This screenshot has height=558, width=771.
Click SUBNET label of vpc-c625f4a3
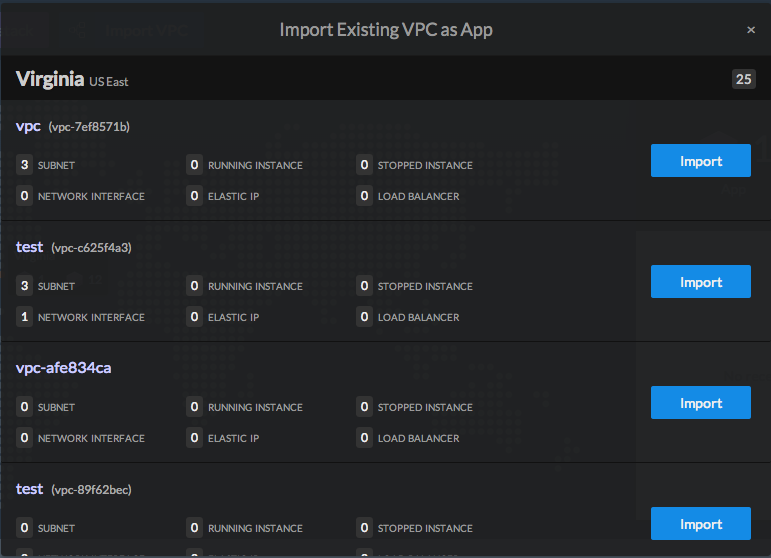point(57,287)
